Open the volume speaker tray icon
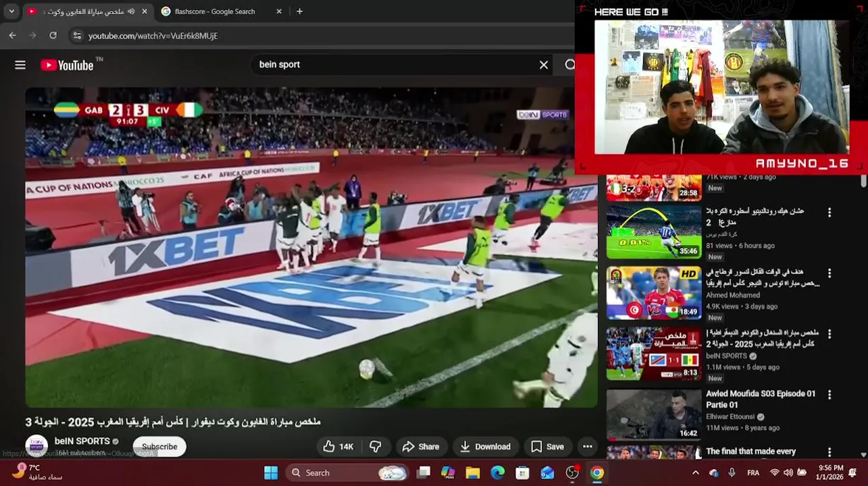Screen dimensions: 868x486 click(x=788, y=473)
